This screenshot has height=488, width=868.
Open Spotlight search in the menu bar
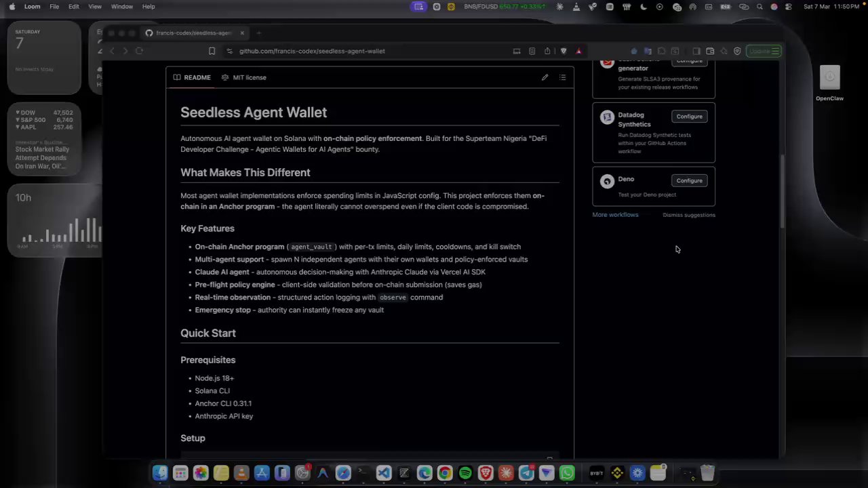tap(759, 7)
